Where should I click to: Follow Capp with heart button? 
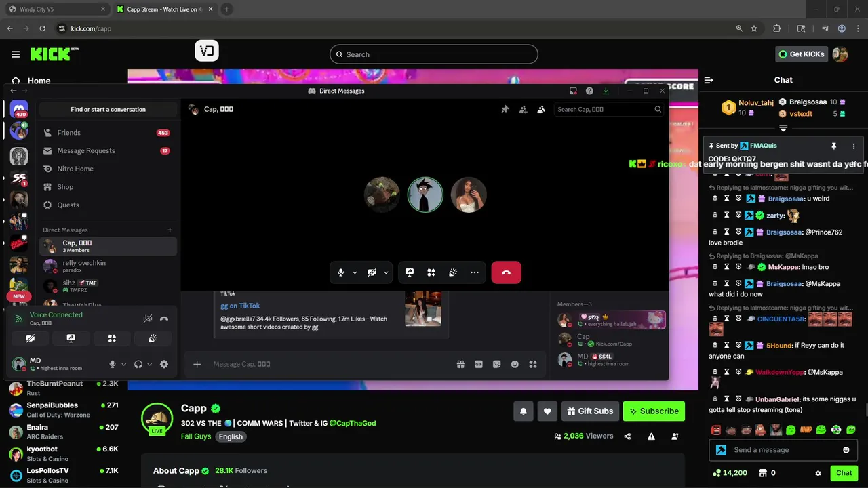tap(547, 411)
